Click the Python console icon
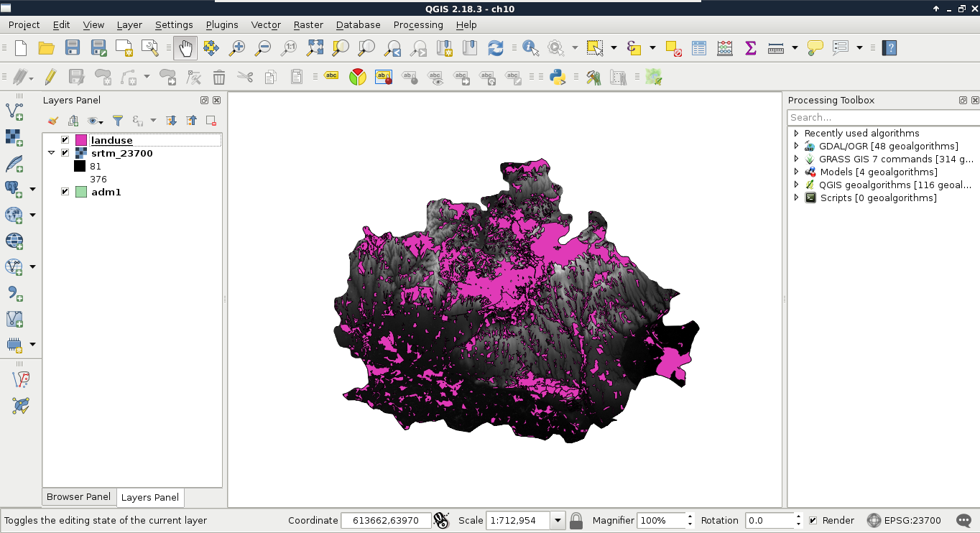Screen dimensions: 980x533 pos(557,77)
